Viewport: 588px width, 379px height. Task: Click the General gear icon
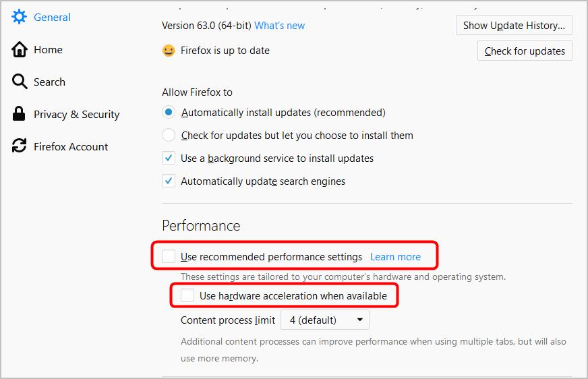(20, 17)
